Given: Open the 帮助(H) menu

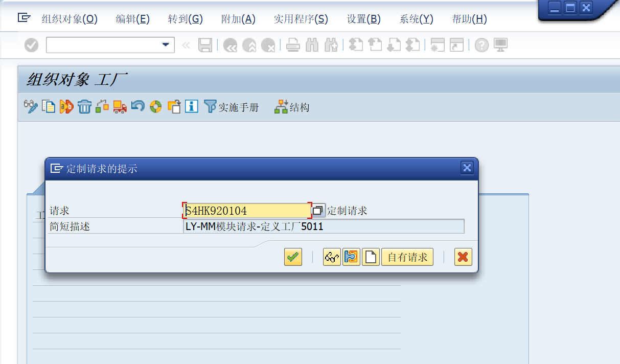Looking at the screenshot, I should point(470,19).
